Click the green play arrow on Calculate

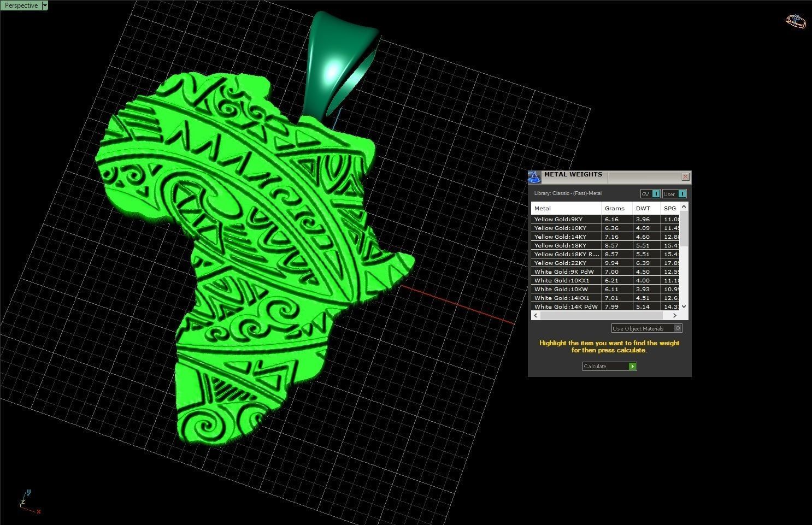pos(632,367)
